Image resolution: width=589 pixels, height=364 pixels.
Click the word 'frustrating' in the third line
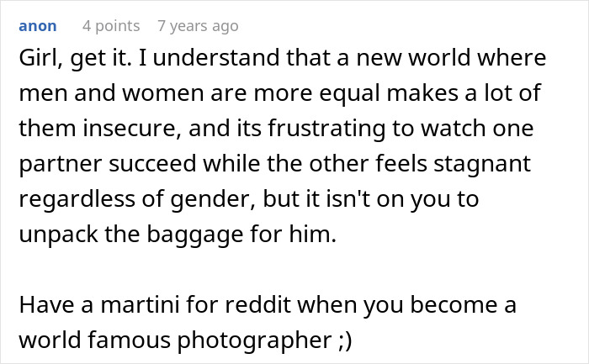click(x=326, y=129)
